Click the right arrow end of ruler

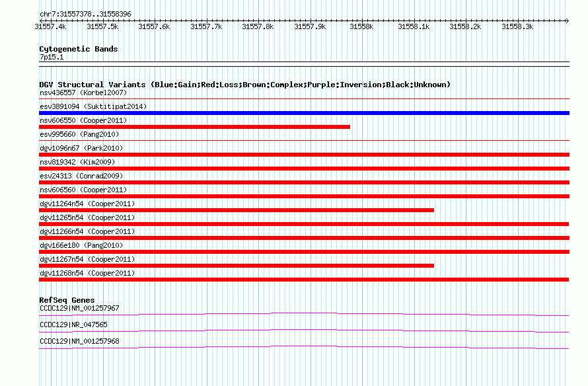click(568, 20)
